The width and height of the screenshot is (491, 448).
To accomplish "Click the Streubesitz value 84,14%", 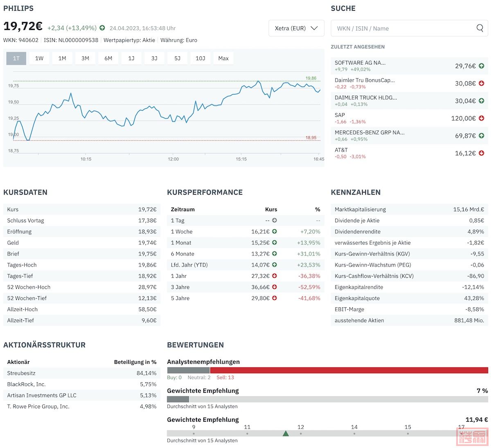I will click(146, 373).
